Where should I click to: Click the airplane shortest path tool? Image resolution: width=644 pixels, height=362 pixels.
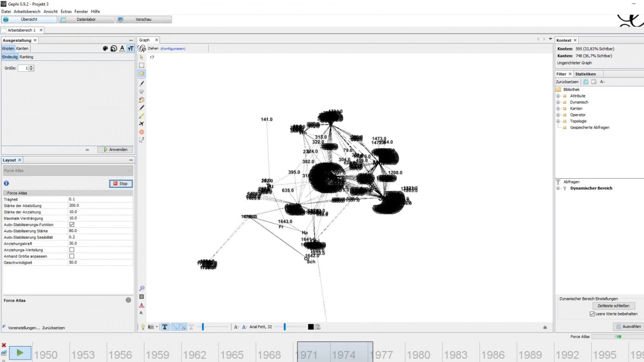142,124
